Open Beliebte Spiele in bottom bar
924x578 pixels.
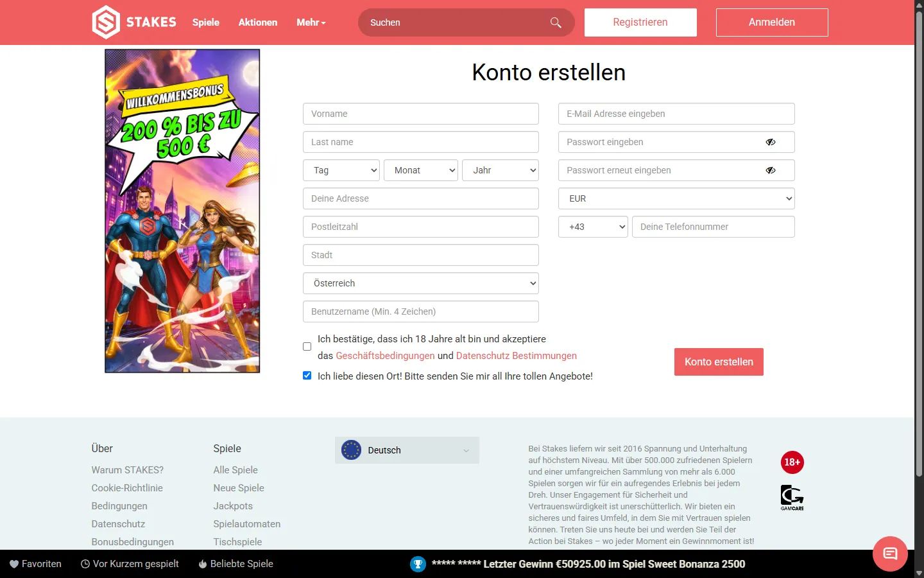[x=236, y=564]
